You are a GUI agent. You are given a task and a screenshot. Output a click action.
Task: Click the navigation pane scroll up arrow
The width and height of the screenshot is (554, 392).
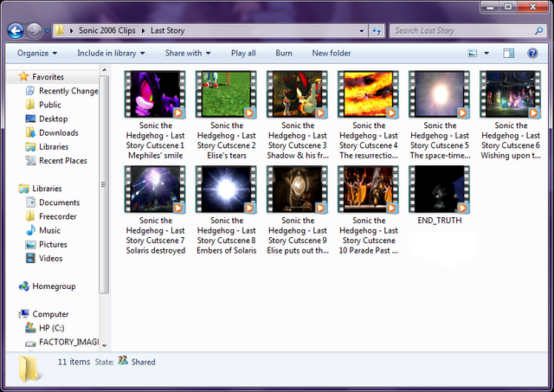click(x=104, y=70)
